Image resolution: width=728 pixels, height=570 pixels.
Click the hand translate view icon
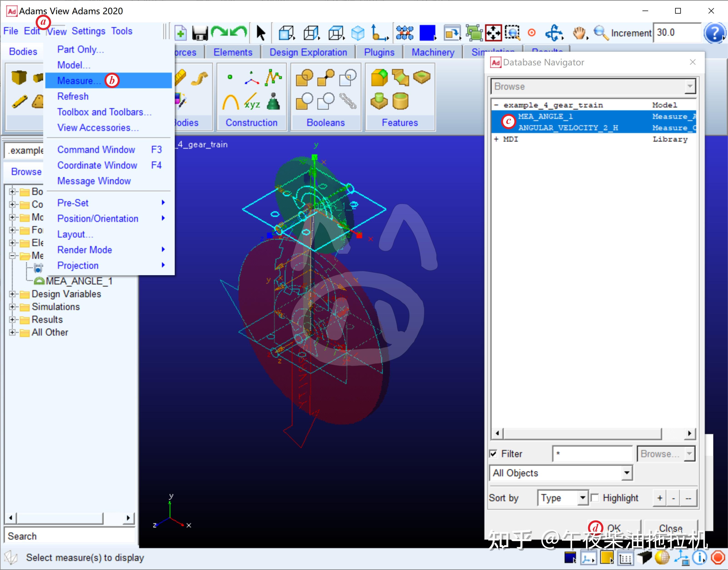(x=579, y=33)
